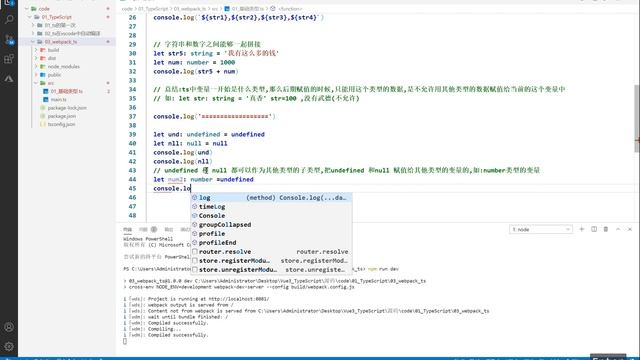Switch to the Terminal panel tab
640x360 pixels.
[127, 229]
